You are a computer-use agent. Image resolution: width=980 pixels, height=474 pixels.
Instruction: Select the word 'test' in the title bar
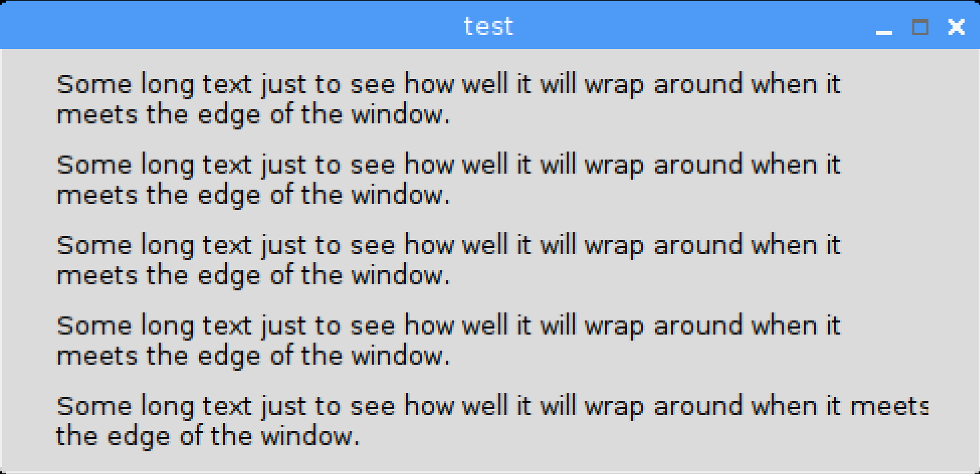(x=488, y=25)
